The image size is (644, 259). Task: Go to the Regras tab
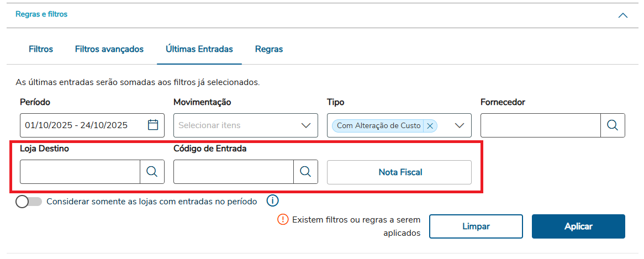pyautogui.click(x=269, y=49)
